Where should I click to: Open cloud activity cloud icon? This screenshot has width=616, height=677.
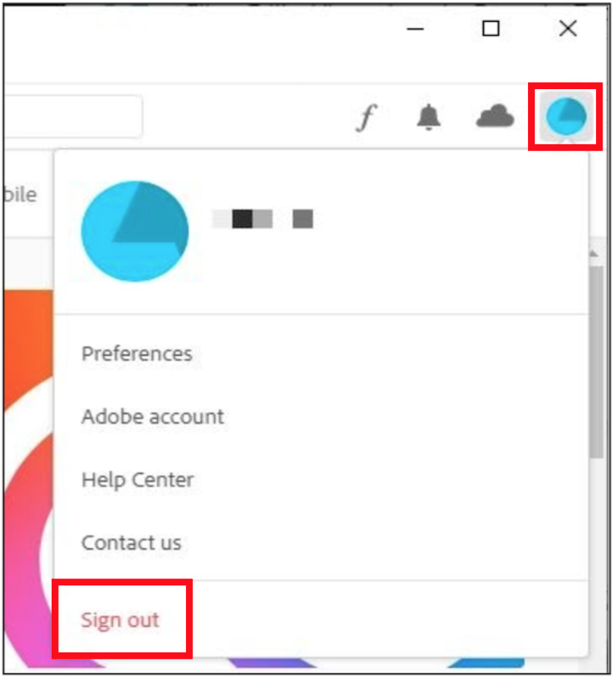(495, 116)
